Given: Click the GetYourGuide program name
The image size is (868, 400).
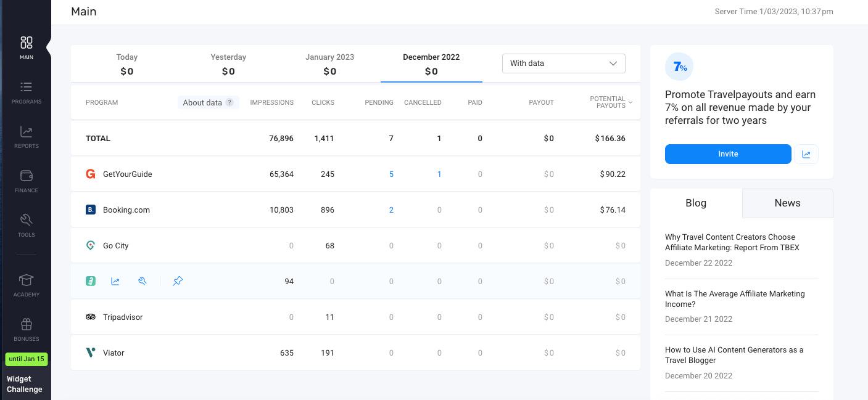Looking at the screenshot, I should click(x=127, y=174).
